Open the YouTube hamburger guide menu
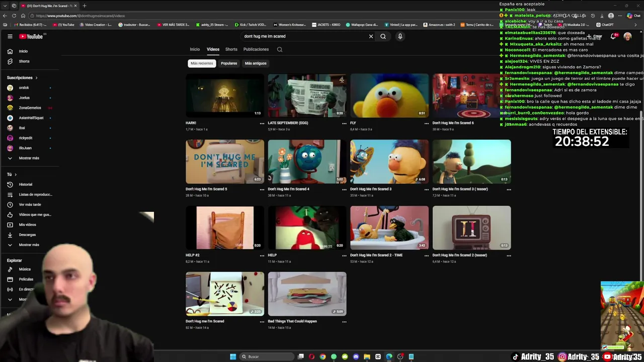Viewport: 644px width, 362px height. point(10,36)
